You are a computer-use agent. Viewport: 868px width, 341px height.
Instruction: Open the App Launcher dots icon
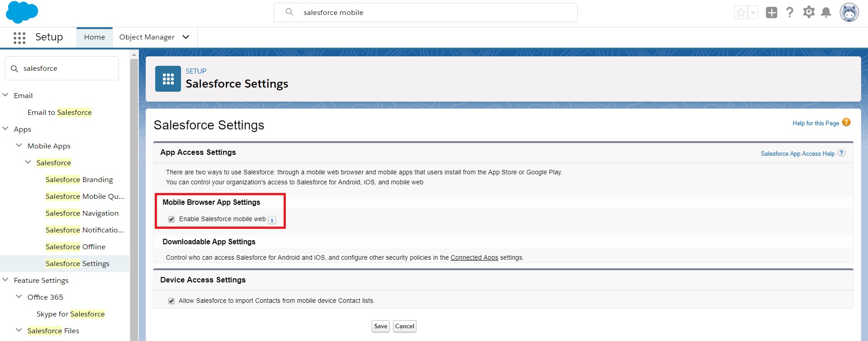point(20,38)
